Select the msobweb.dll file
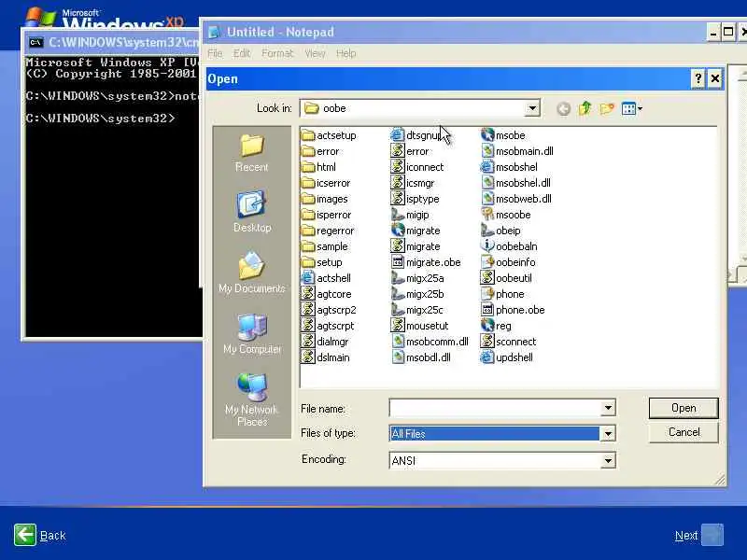 click(x=516, y=199)
